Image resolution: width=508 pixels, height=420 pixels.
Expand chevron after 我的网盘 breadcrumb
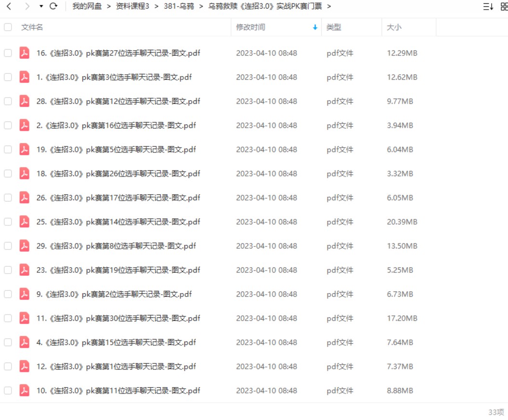tap(109, 6)
